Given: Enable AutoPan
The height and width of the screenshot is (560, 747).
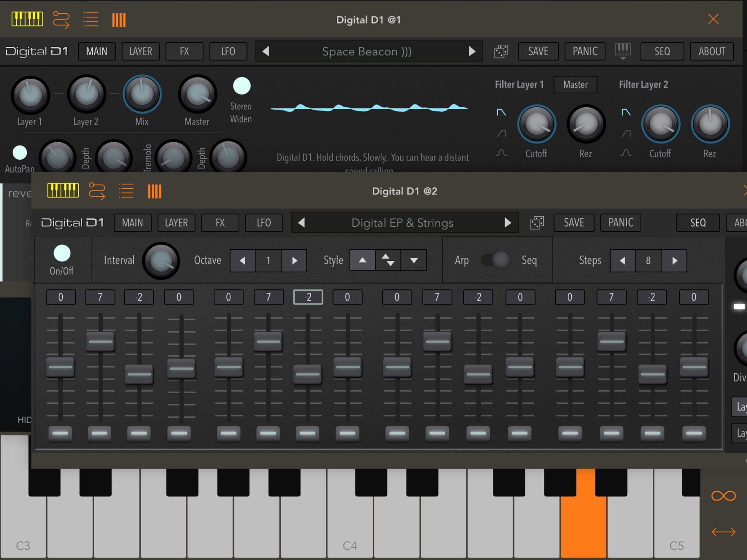Looking at the screenshot, I should coord(19,154).
